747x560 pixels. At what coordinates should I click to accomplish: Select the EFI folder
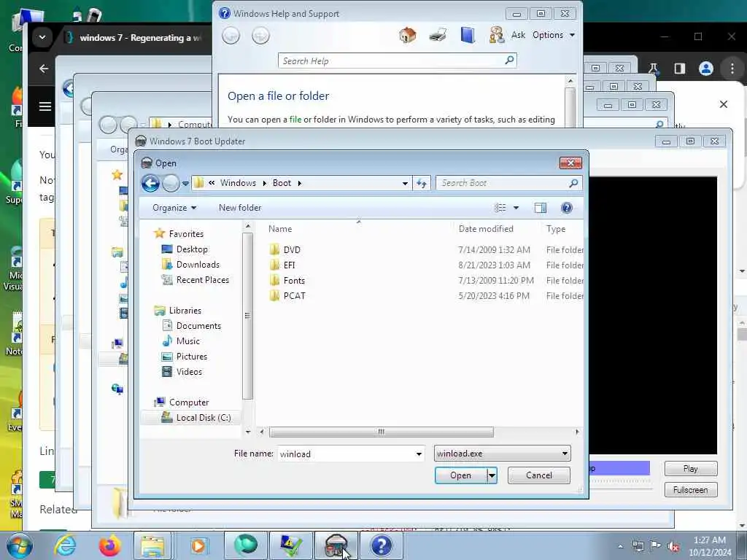pos(289,265)
